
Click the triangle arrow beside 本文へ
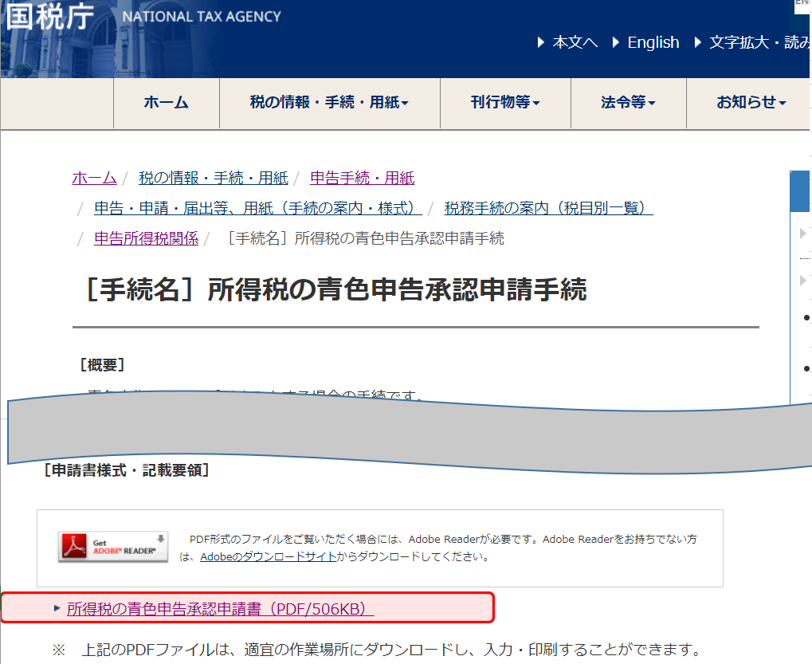point(542,42)
